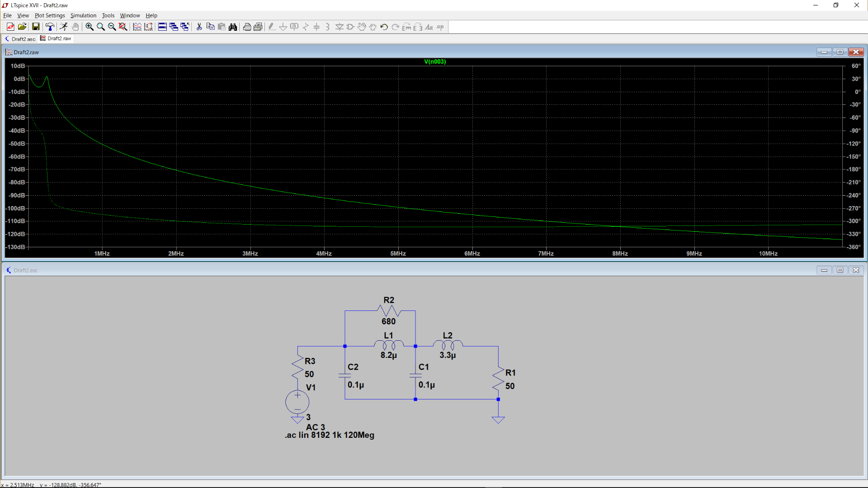Cascade windows toolbar icon
Viewport: 868px width, 488px height.
click(x=174, y=27)
